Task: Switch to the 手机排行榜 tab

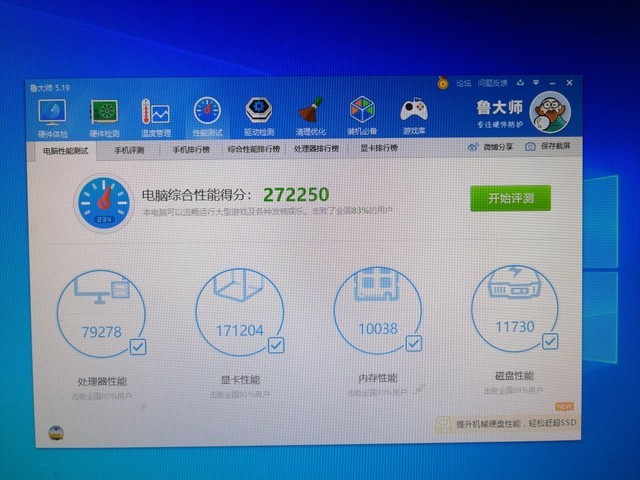Action: pos(191,150)
